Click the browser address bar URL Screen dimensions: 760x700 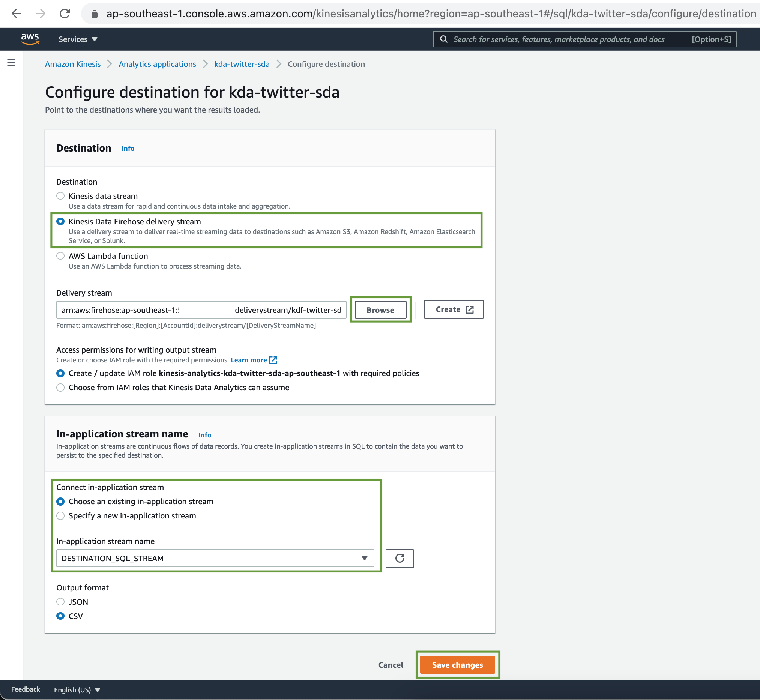pyautogui.click(x=431, y=14)
